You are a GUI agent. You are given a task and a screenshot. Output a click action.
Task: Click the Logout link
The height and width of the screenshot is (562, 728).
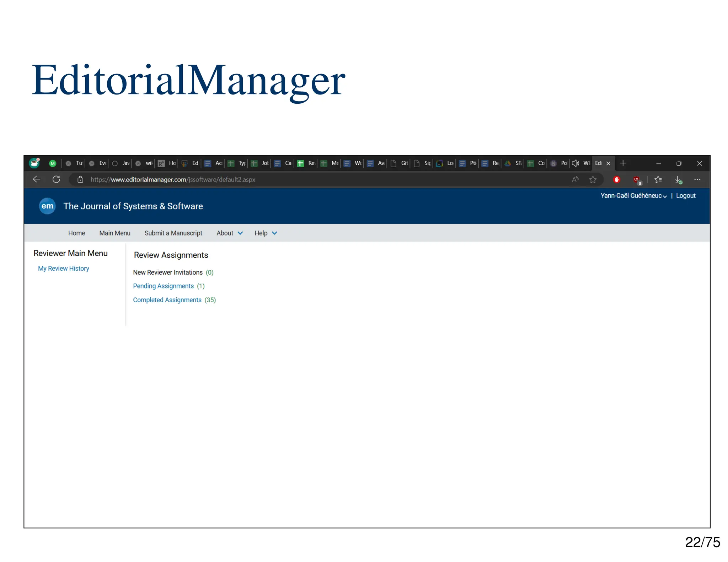tap(686, 196)
